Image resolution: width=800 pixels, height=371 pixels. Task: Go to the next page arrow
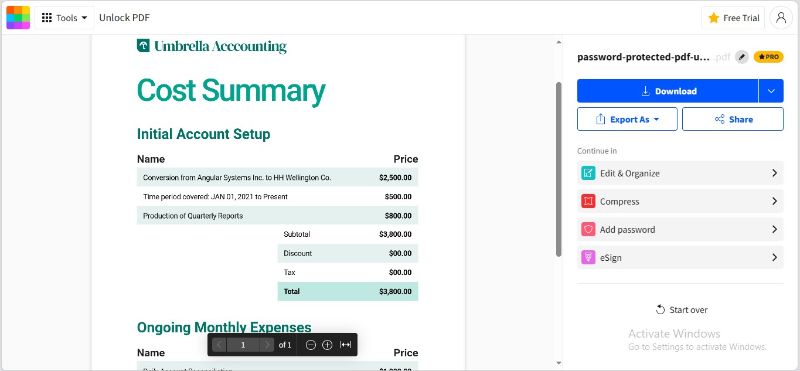pos(266,344)
